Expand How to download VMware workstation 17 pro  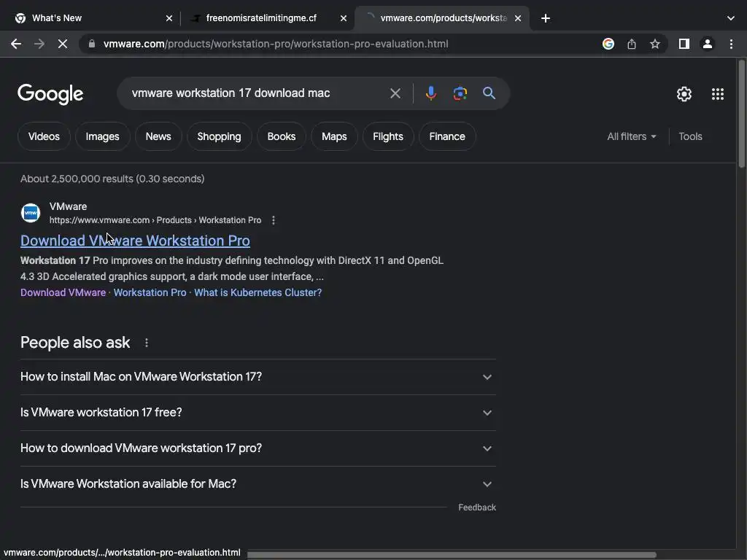click(258, 448)
